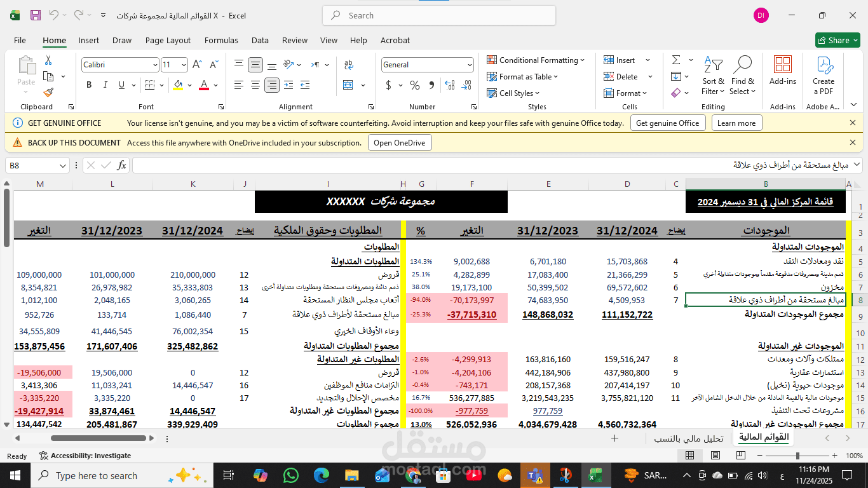Toggle Wrap Text button

pyautogui.click(x=349, y=65)
